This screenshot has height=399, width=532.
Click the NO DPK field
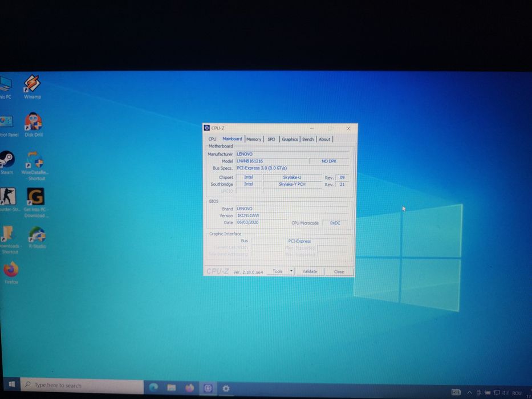point(329,161)
